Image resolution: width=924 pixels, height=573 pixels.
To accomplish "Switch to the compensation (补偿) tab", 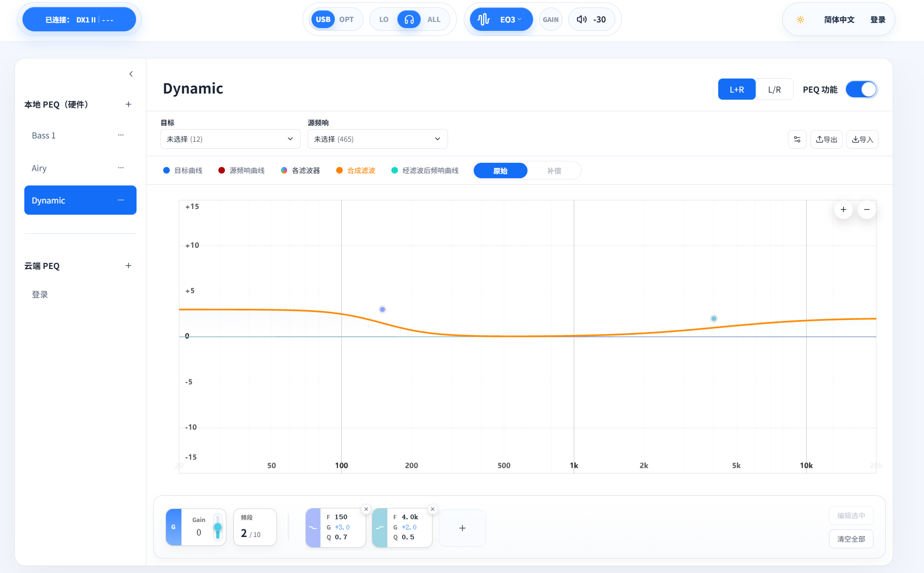I will 554,171.
